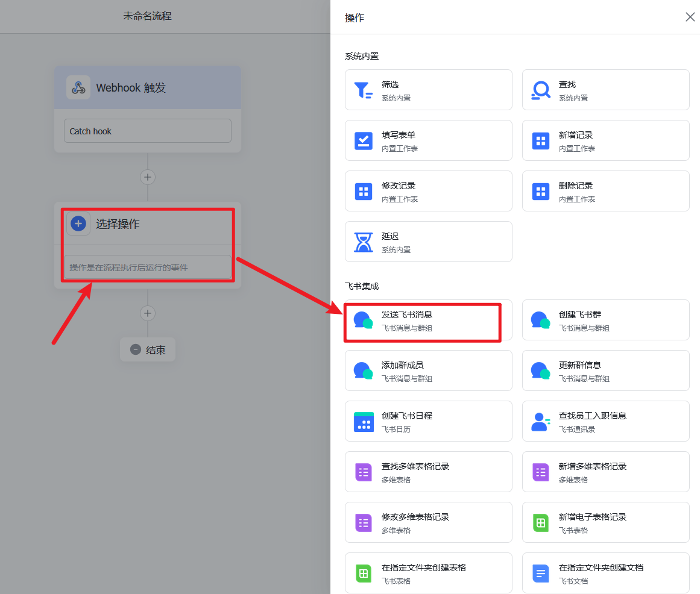
Task: Pick the 新增电子表格记录 title
Action: (593, 517)
